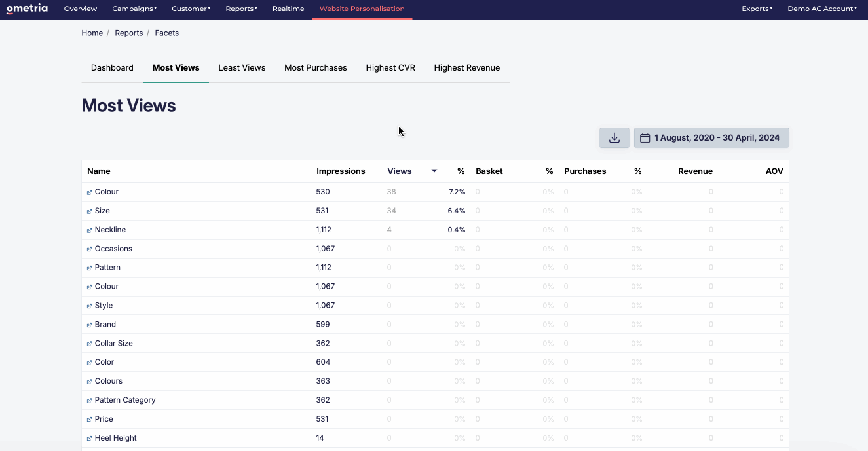Select the Highest CVR tab

point(390,68)
